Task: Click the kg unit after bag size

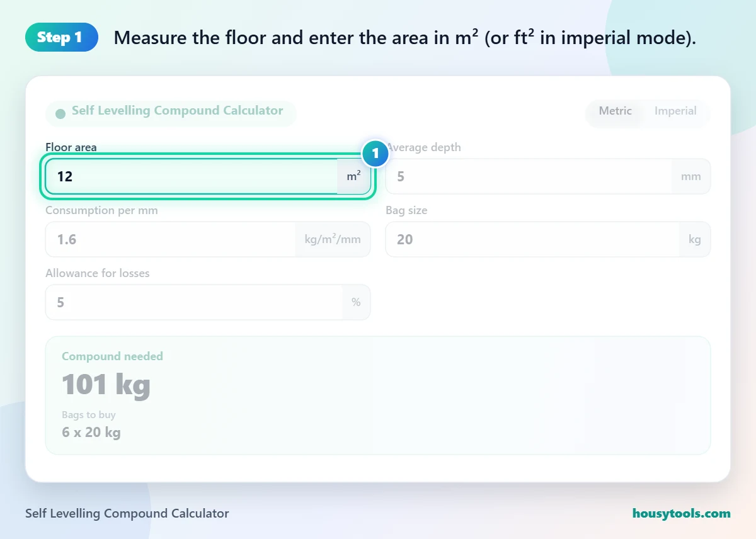Action: [695, 239]
